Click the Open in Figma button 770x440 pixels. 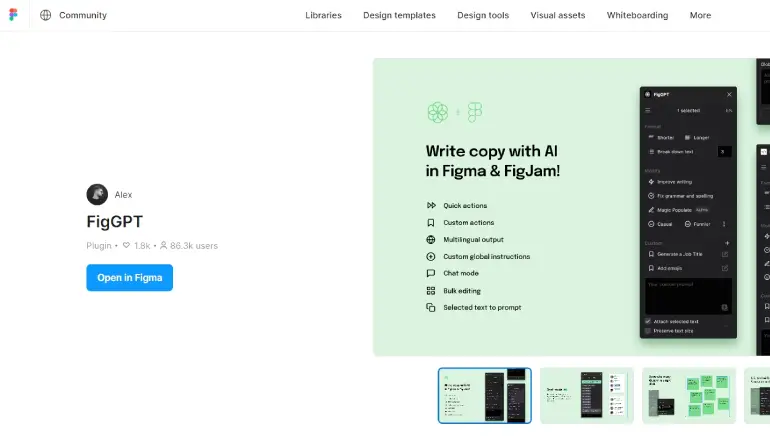pos(130,277)
